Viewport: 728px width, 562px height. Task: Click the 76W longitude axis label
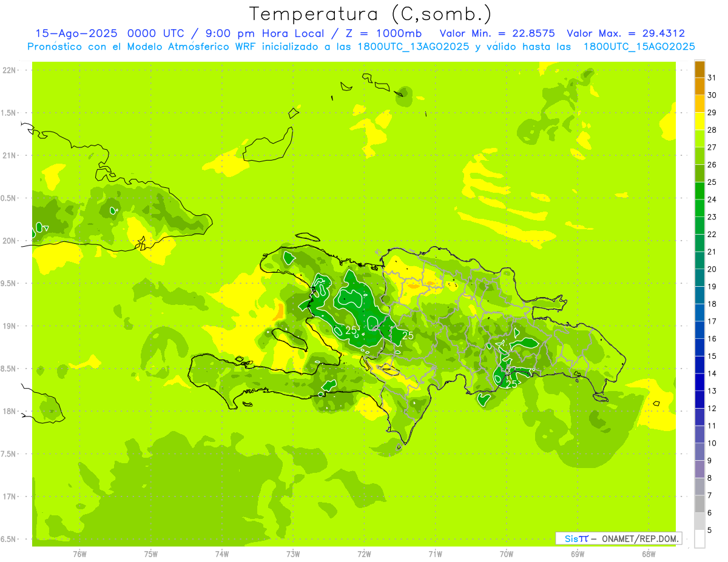[79, 554]
